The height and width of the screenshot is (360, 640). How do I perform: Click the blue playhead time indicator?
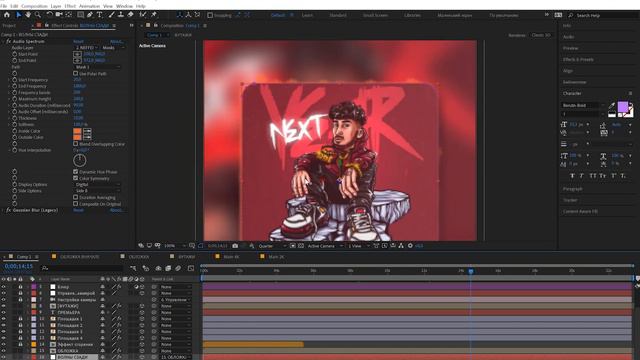(471, 271)
